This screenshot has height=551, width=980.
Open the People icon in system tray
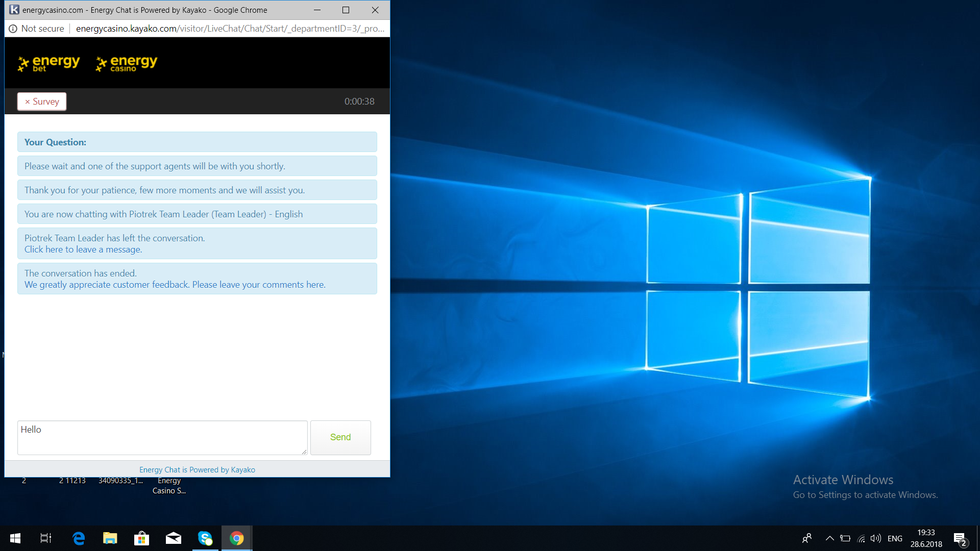[807, 538]
